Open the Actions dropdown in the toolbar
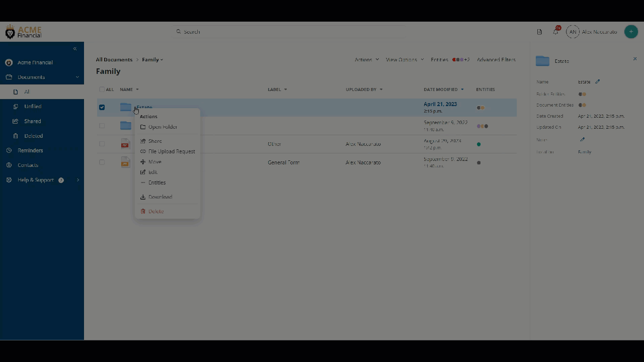The height and width of the screenshot is (362, 644). (x=367, y=59)
